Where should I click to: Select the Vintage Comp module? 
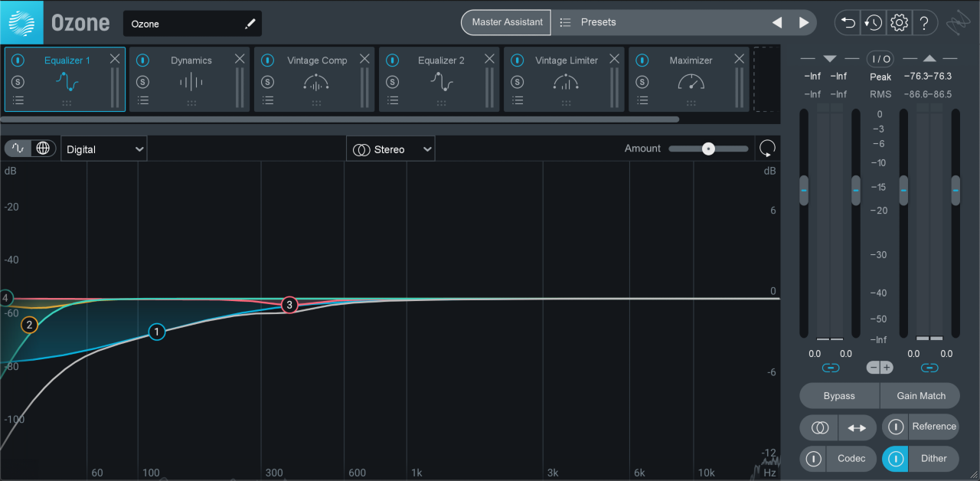(x=315, y=80)
